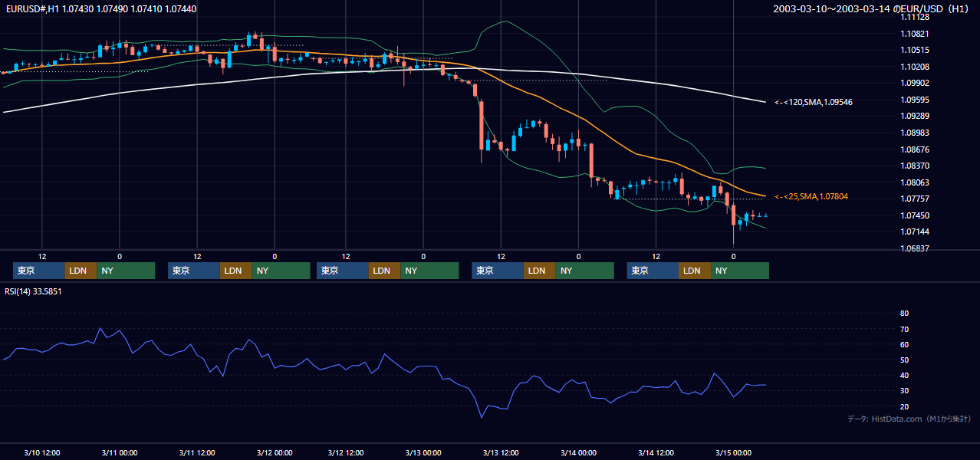Click RSI scale value 20
This screenshot has width=980, height=460.
point(904,406)
